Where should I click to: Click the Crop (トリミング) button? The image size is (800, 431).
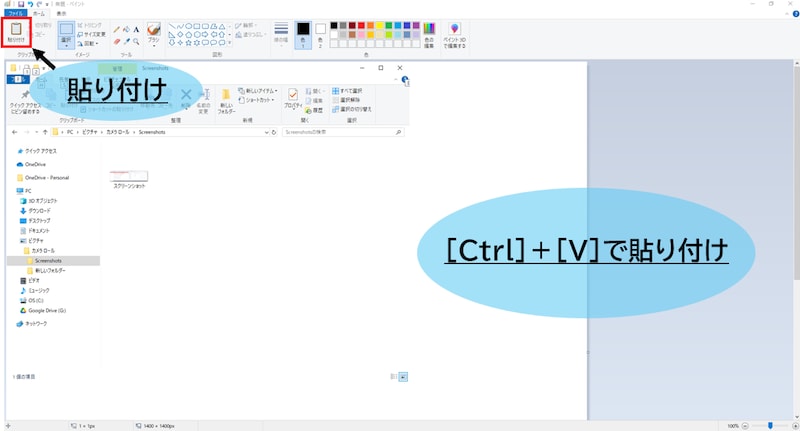(90, 25)
